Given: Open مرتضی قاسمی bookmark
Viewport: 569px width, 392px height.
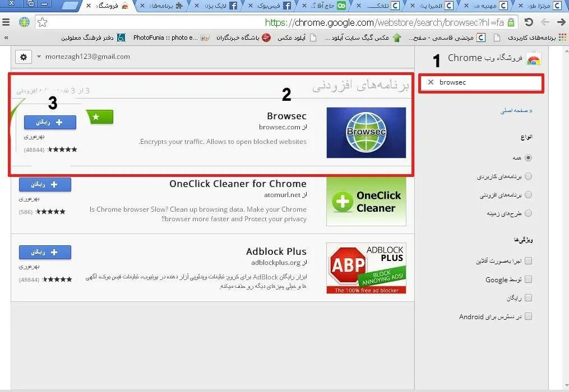Looking at the screenshot, I should click(x=447, y=38).
